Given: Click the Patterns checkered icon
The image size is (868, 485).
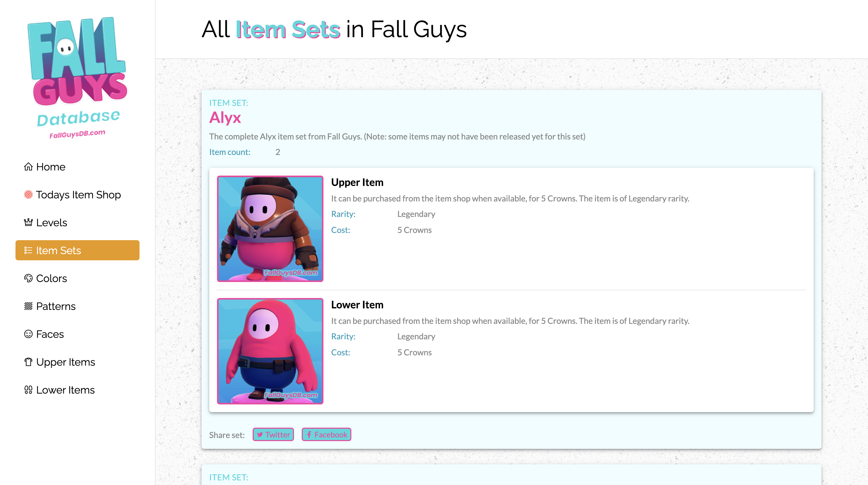Looking at the screenshot, I should click(28, 306).
